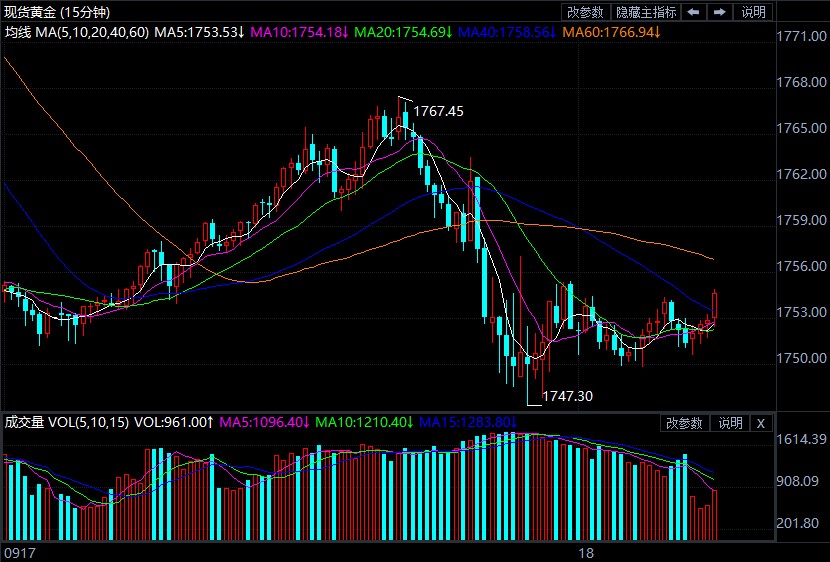The image size is (830, 562).
Task: Open 说明 in the volume panel
Action: tap(728, 423)
